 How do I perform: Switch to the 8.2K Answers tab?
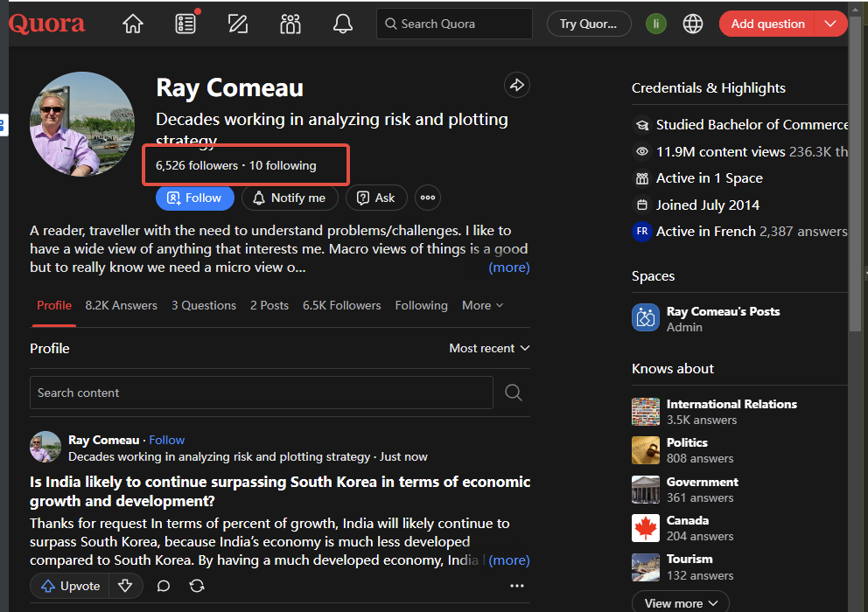coord(122,305)
